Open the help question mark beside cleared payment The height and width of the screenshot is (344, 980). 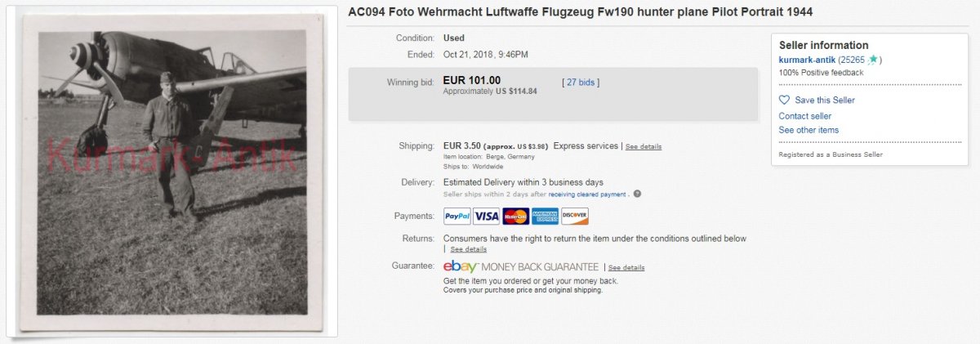[637, 194]
